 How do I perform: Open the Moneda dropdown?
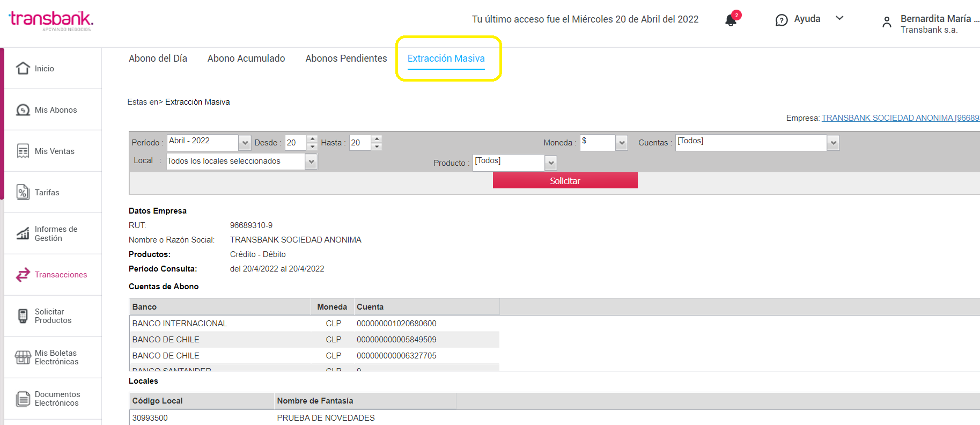622,143
